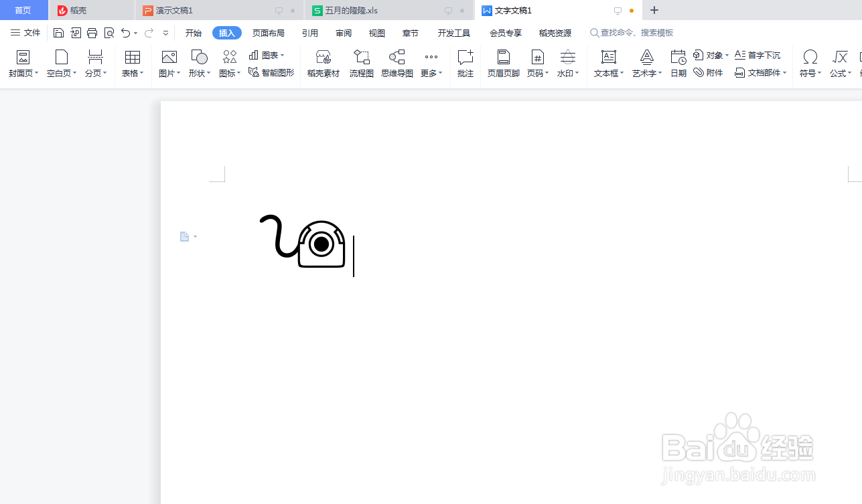
Task: Attach a file using 附件
Action: pyautogui.click(x=708, y=72)
